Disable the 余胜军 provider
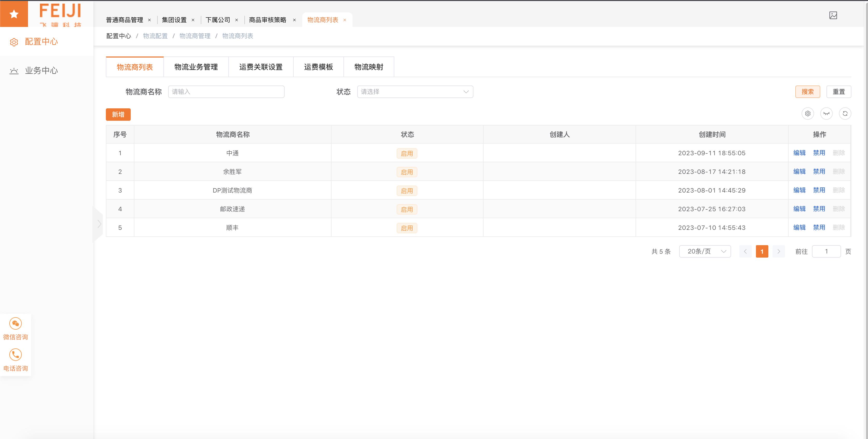The width and height of the screenshot is (868, 439). [x=819, y=172]
